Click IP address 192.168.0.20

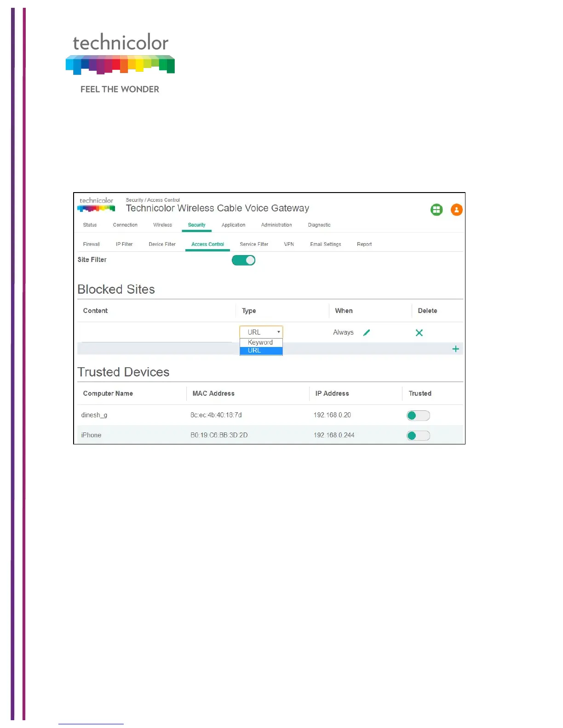[332, 415]
